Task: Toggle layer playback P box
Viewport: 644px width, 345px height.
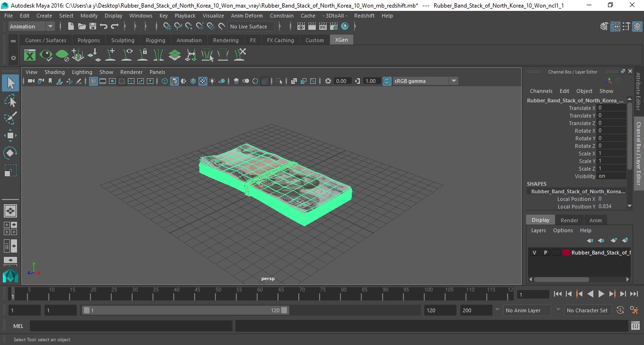Action: [x=545, y=253]
